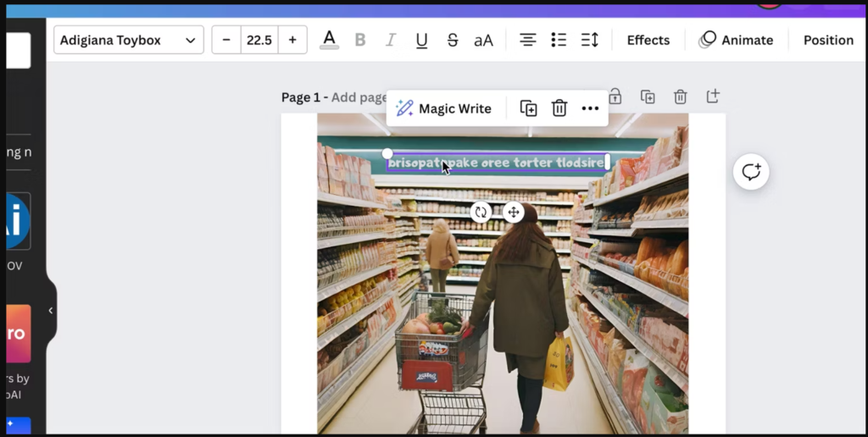Click the white search box in side panel
Screen dimensions: 868x437
tap(18, 50)
